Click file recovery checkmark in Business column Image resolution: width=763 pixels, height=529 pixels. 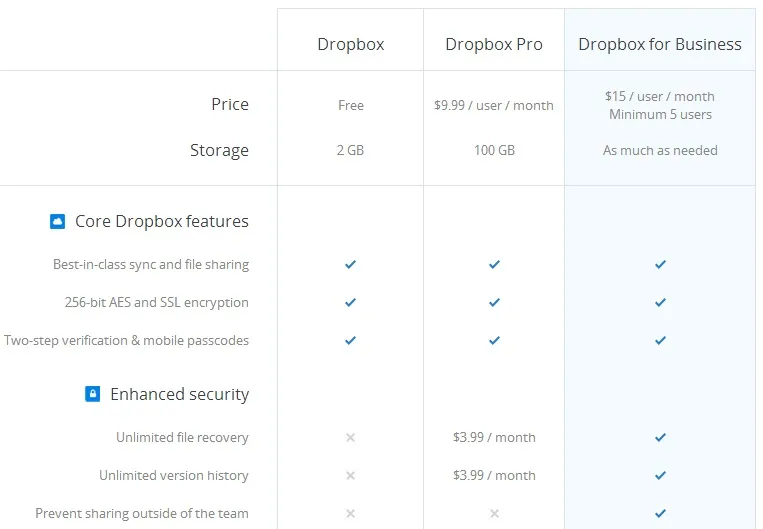click(x=660, y=438)
